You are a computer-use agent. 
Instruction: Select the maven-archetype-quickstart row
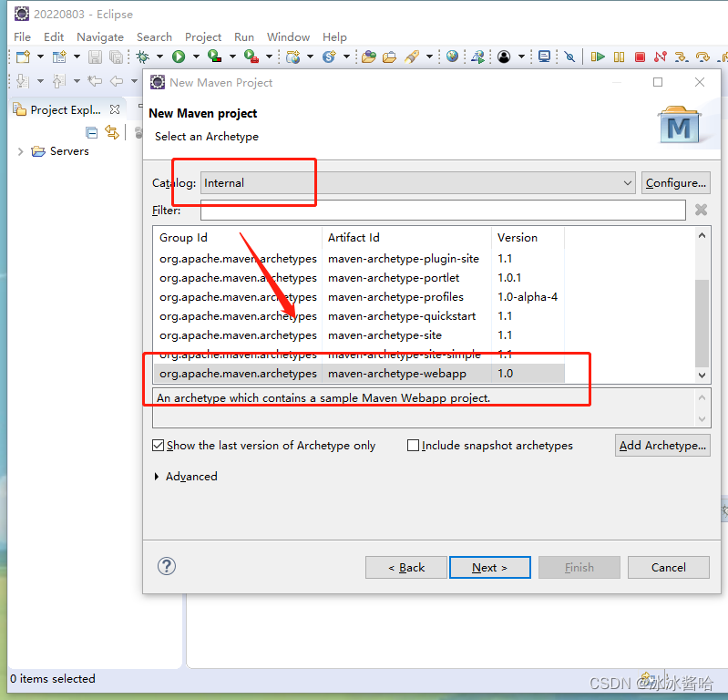[x=359, y=316]
